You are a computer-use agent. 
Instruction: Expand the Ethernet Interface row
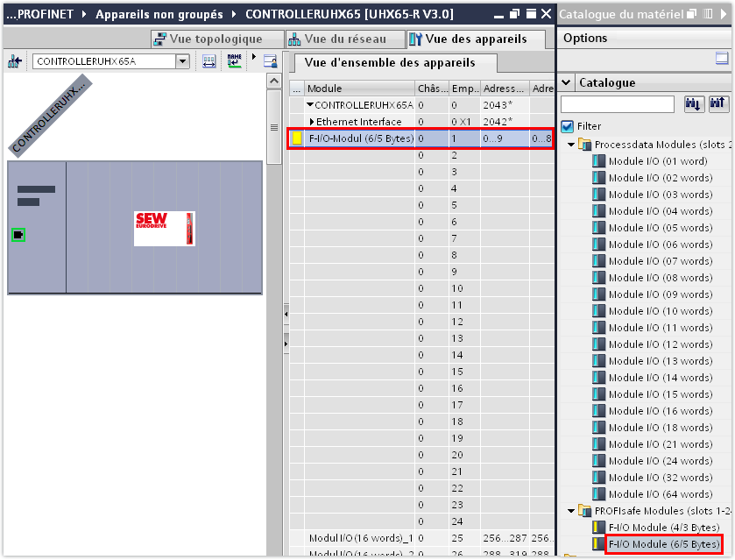pos(312,122)
